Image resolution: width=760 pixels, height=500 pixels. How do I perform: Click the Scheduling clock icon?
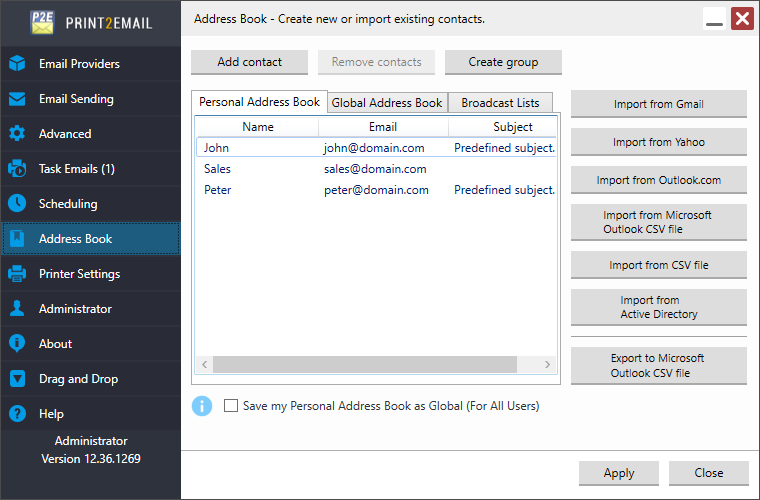point(17,204)
